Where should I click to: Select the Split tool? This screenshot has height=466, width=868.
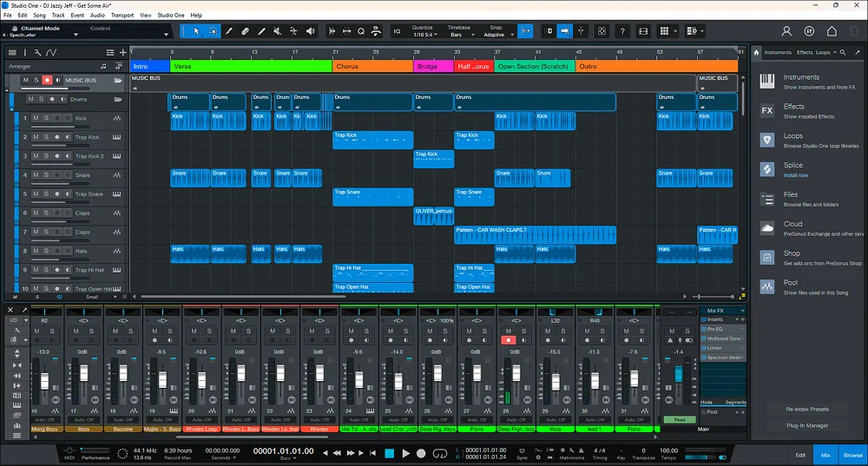[228, 31]
